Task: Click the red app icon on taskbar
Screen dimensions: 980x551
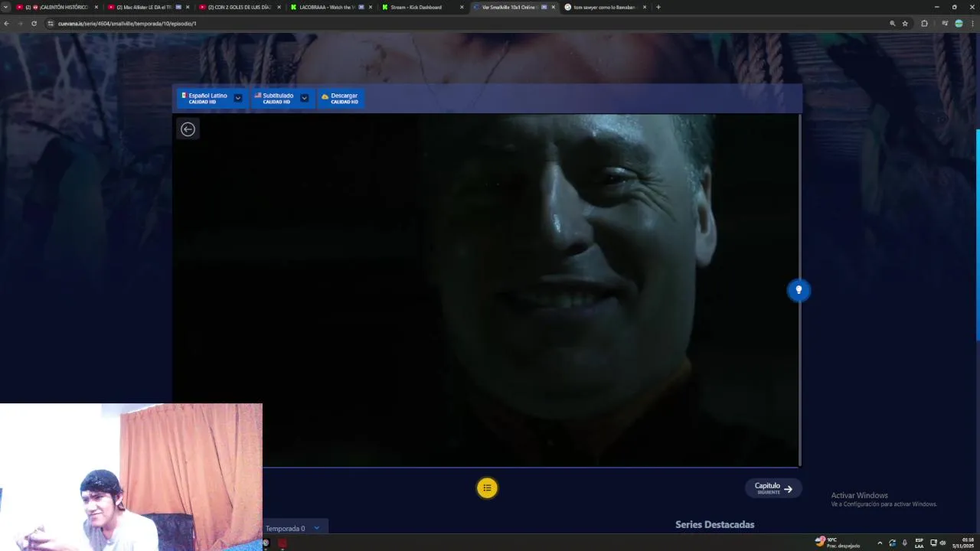Action: 282,543
